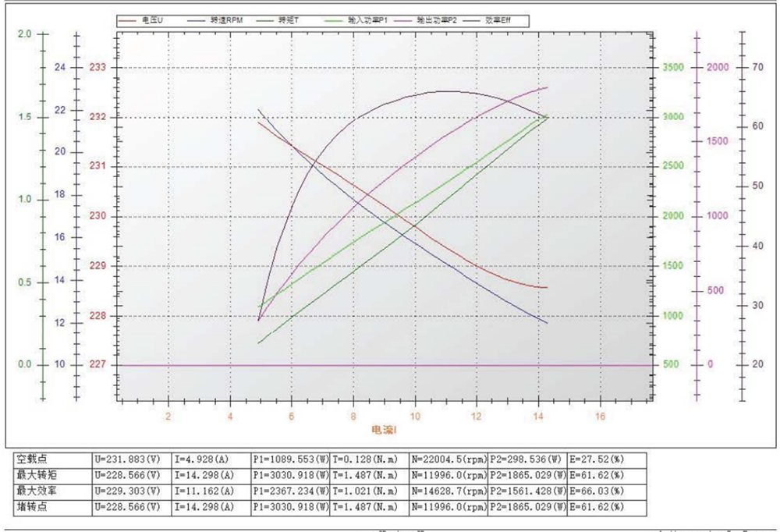The width and height of the screenshot is (780, 532).
Task: Click the P1=2367.234(W) table cell
Action: pos(289,491)
